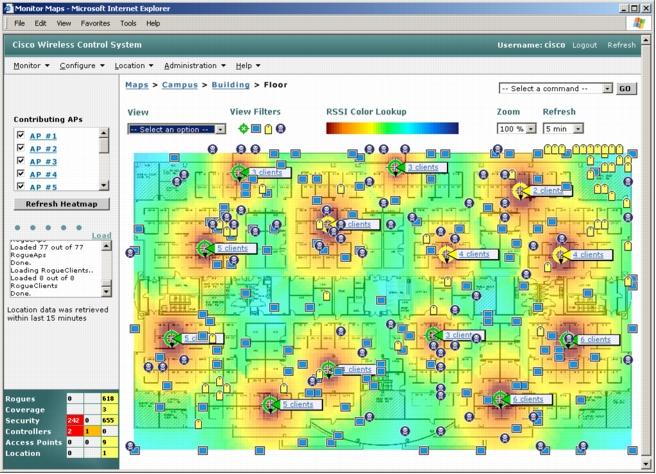The image size is (656, 474).
Task: Expand the Location menu in WCS navigation
Action: point(134,66)
